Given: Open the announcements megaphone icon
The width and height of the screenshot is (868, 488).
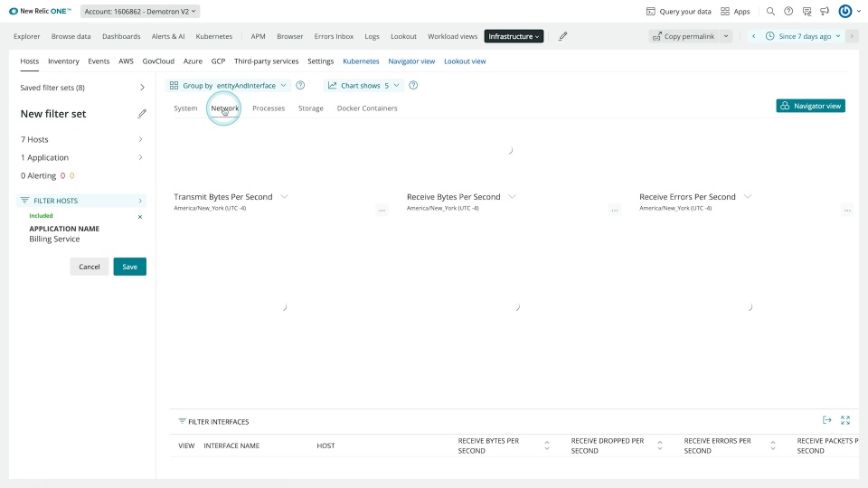Looking at the screenshot, I should pyautogui.click(x=825, y=11).
